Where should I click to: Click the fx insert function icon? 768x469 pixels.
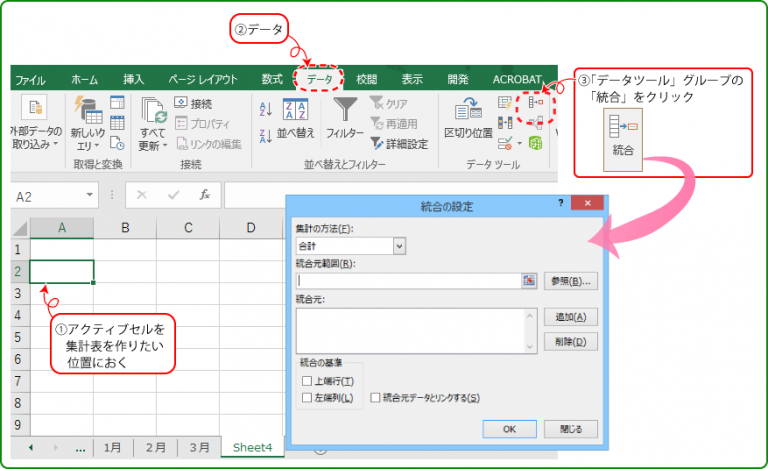(204, 195)
